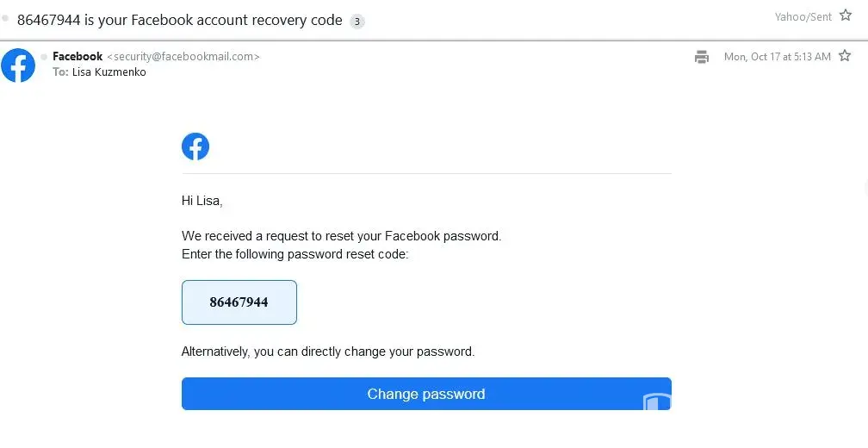The image size is (868, 448).
Task: Click the email subject line
Action: tap(179, 20)
